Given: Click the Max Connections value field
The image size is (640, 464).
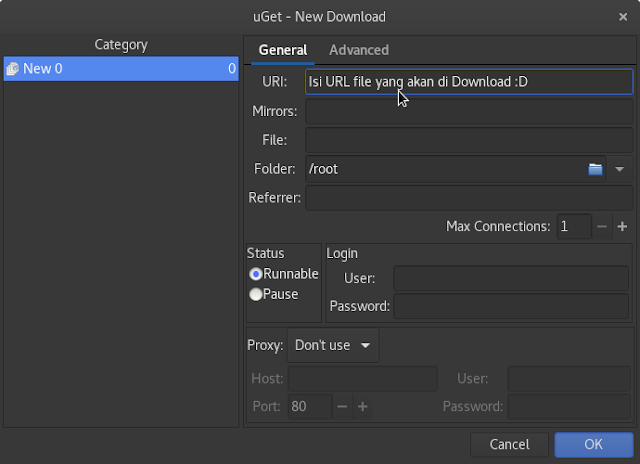Looking at the screenshot, I should (574, 226).
